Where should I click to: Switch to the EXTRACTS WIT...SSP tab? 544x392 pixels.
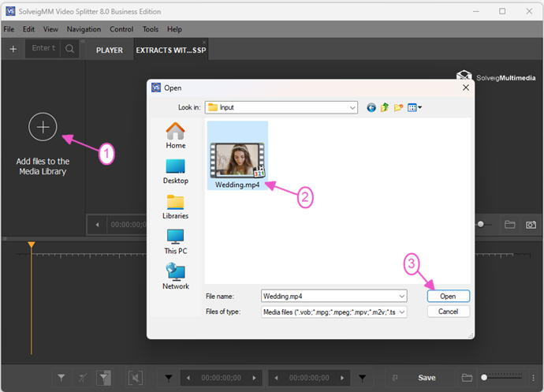[171, 50]
